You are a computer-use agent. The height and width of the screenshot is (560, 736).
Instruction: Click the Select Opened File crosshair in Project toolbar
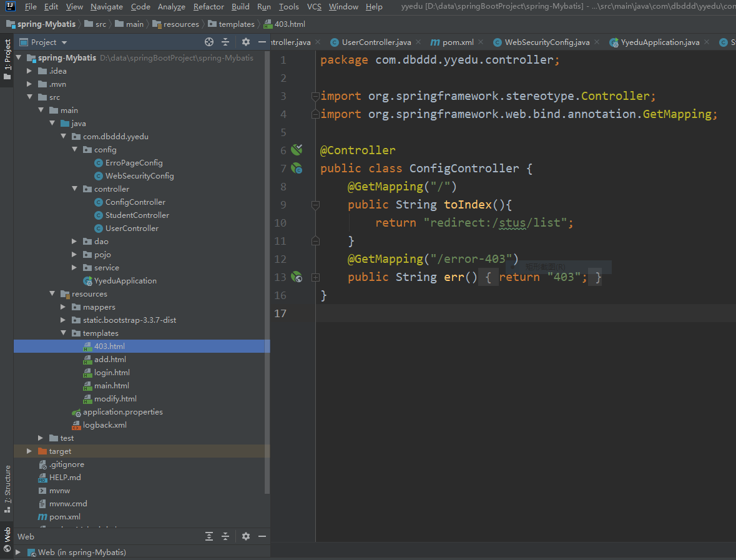(x=208, y=42)
